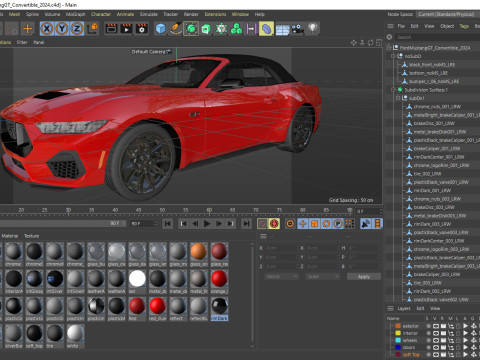Toggle visibility eye for exterior layer
The height and width of the screenshot is (360, 480).
(x=436, y=326)
